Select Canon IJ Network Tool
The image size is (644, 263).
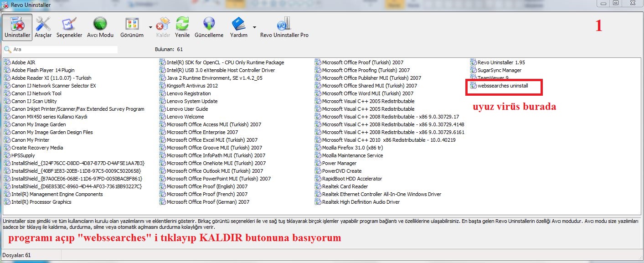(x=33, y=93)
